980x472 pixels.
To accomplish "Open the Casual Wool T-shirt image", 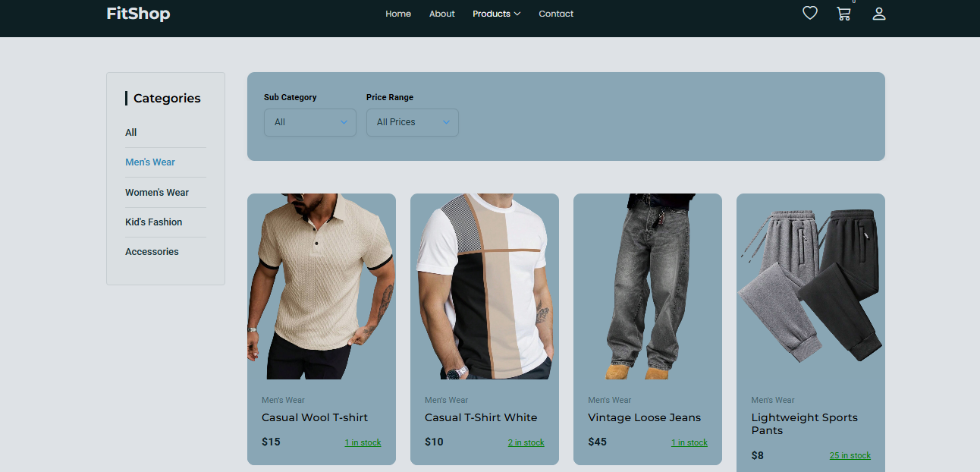I will pos(322,287).
